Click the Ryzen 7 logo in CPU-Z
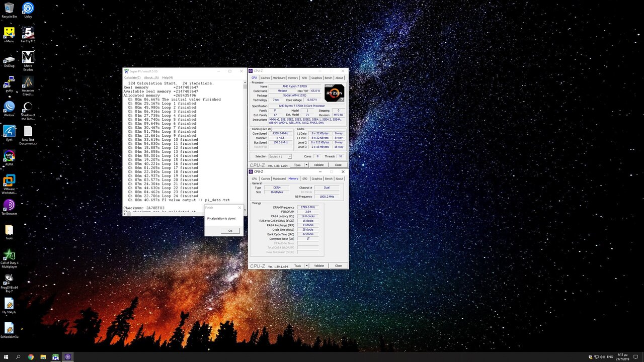Screen dimensions: 644x362 [x=335, y=93]
